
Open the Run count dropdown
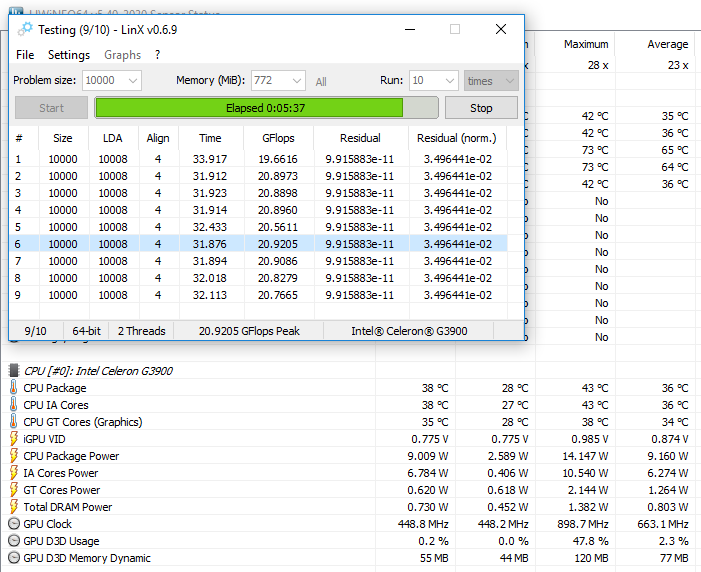click(x=448, y=81)
